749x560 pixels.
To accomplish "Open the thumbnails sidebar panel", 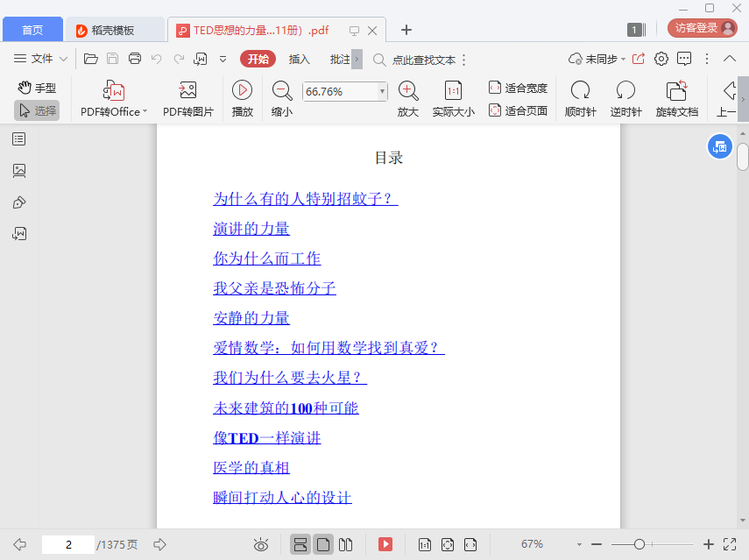I will point(19,171).
